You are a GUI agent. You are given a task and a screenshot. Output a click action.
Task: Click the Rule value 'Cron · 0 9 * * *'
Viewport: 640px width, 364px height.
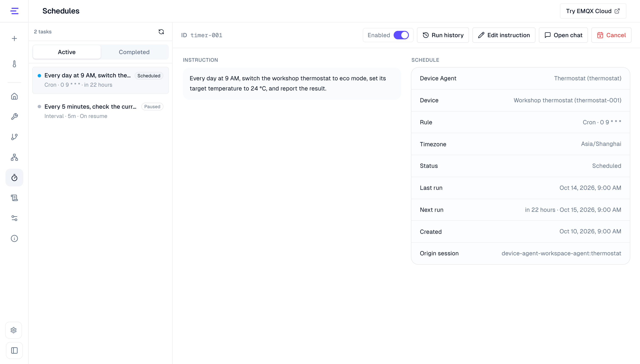602,122
